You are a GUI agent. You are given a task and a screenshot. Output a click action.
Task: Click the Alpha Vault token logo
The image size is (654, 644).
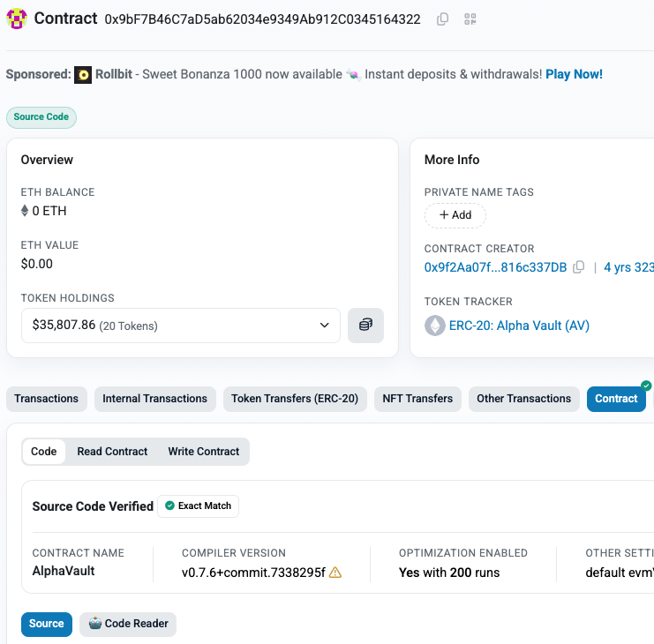434,326
